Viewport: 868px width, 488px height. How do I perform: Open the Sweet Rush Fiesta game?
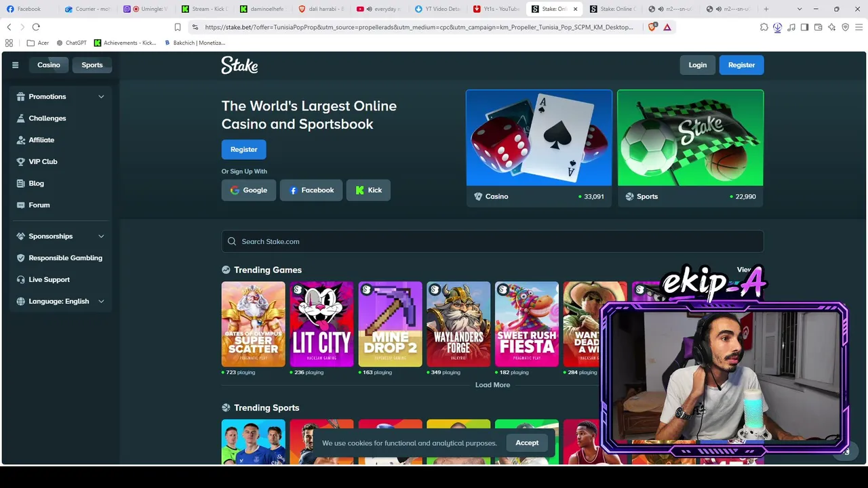[x=527, y=324]
